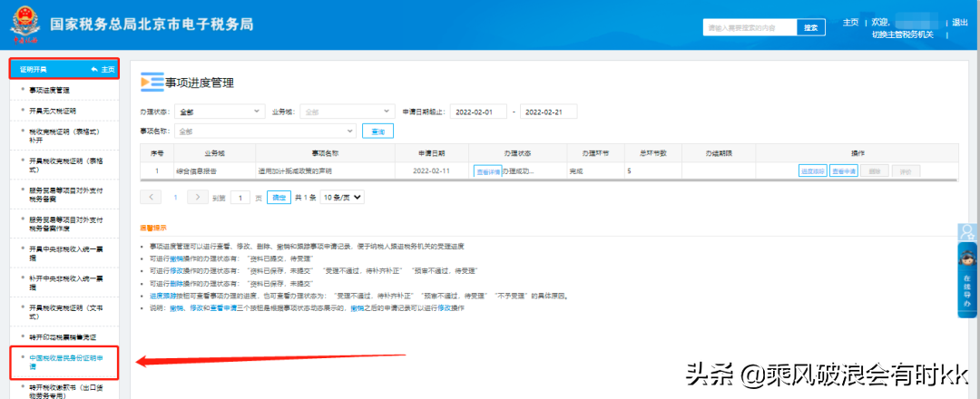Click the 进度跟踪 button
This screenshot has width=980, height=399.
point(812,171)
